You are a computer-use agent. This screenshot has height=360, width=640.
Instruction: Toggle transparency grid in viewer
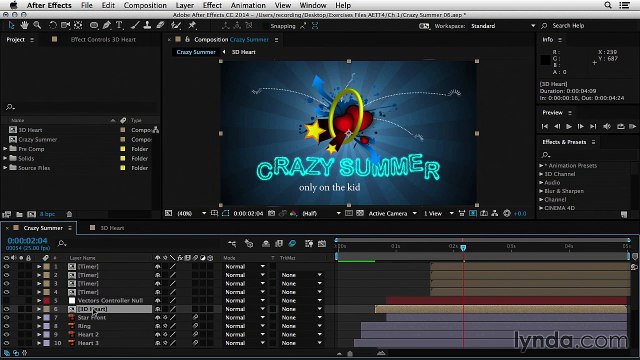pos(360,213)
